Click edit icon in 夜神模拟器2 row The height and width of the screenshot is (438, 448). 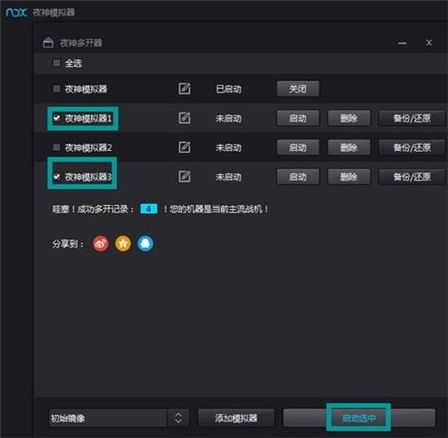click(x=184, y=147)
